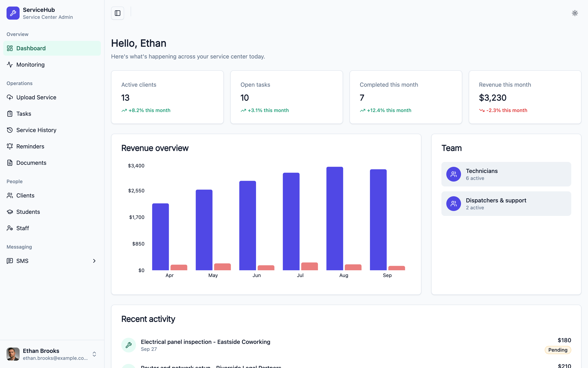Open the Monitoring page

pos(52,64)
